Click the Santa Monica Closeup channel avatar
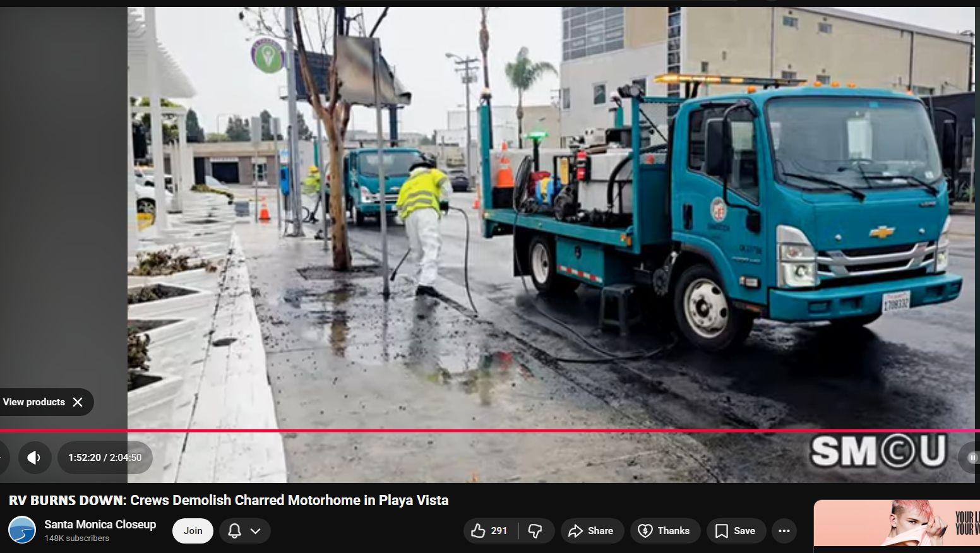Image resolution: width=980 pixels, height=553 pixels. click(x=22, y=530)
